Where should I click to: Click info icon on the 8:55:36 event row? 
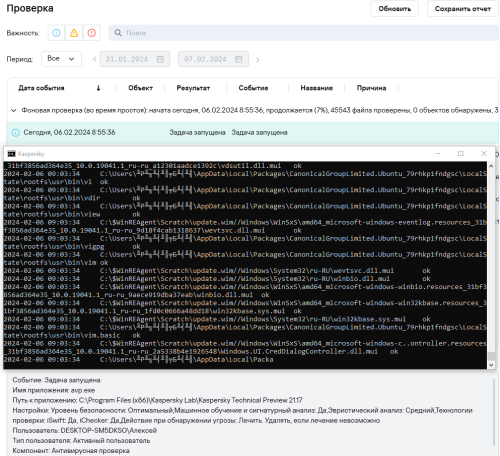coord(16,133)
